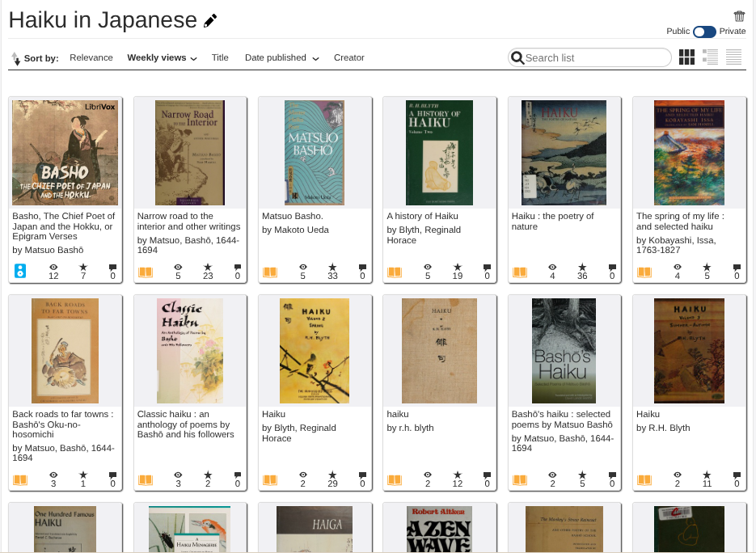Image resolution: width=756 pixels, height=553 pixels.
Task: Click the author text Kobayashi, Issa, 1763-1827
Action: [x=676, y=245]
